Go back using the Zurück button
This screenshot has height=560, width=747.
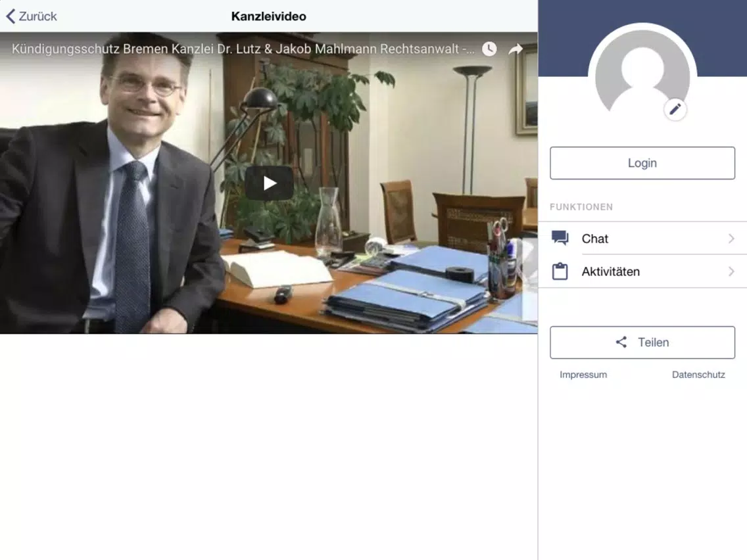tap(32, 16)
